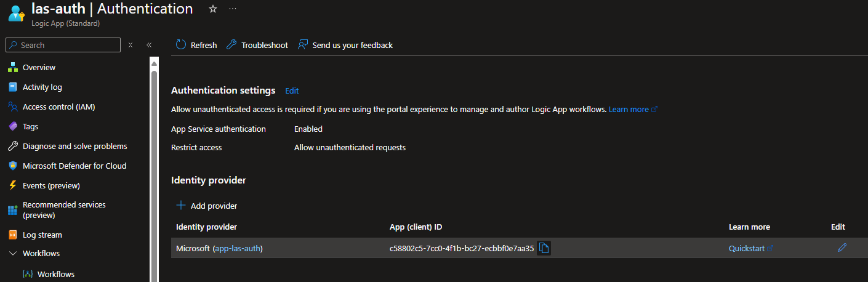Click the search magnifier icon

[14, 45]
